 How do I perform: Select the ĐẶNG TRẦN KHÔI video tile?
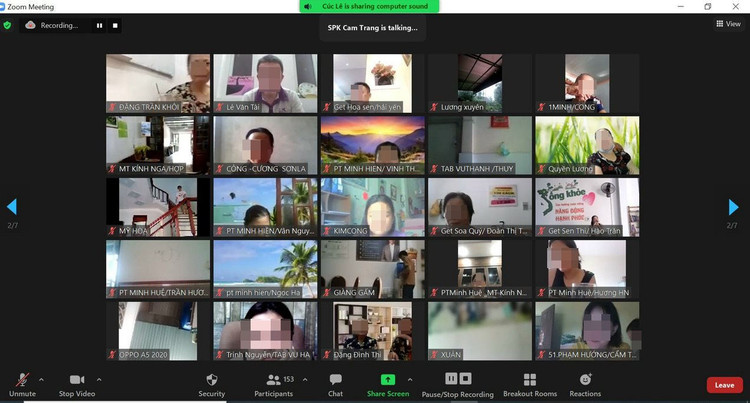158,83
